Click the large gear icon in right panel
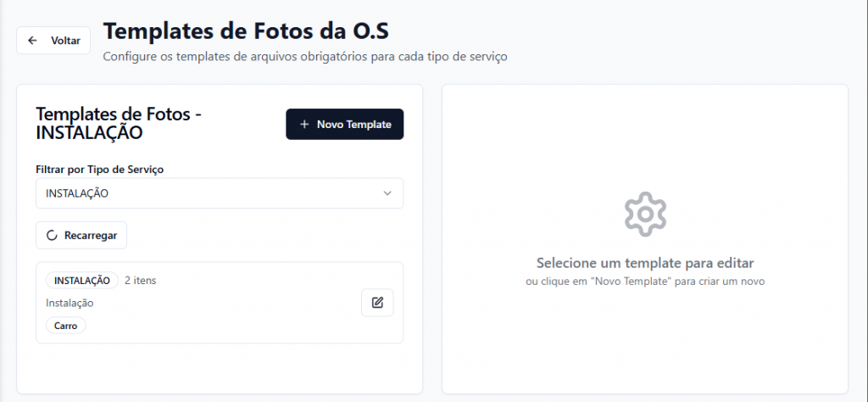 tap(645, 214)
